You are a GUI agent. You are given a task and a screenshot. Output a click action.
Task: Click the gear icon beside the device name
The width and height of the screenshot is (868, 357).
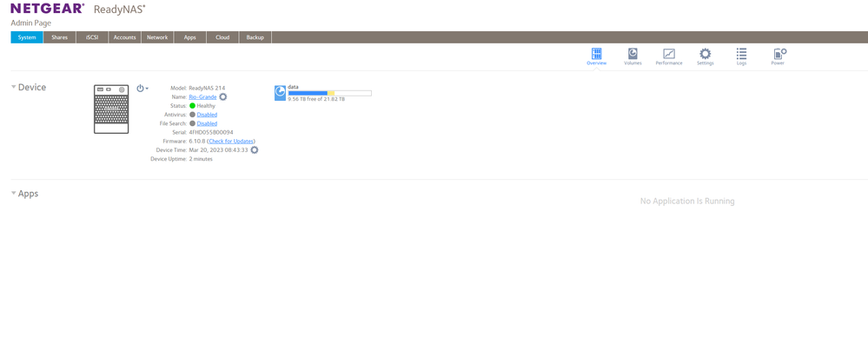coord(223,97)
